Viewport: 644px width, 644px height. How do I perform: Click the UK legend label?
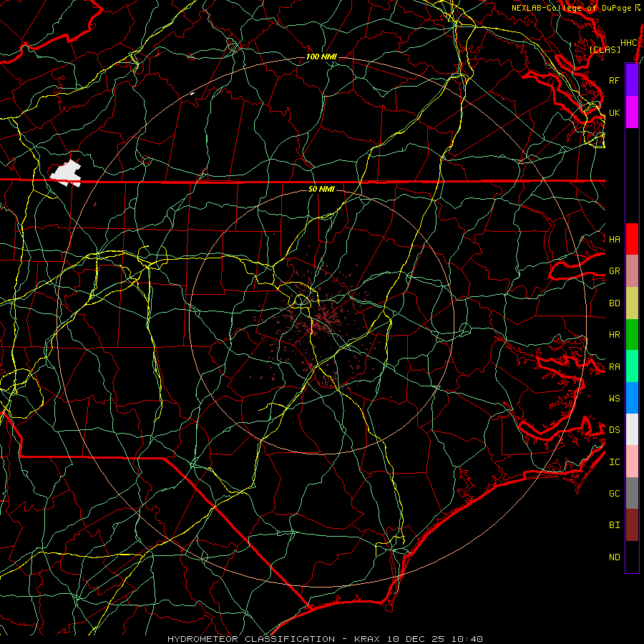pyautogui.click(x=615, y=112)
